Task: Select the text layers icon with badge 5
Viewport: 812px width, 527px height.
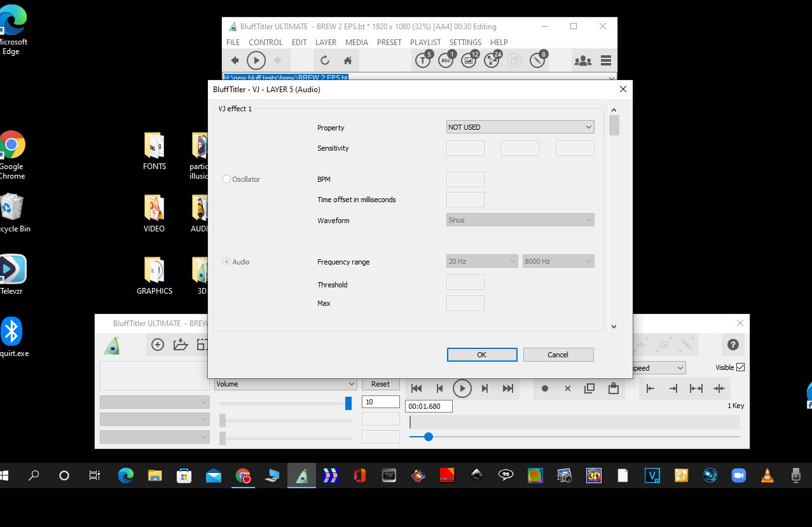Action: pos(423,60)
